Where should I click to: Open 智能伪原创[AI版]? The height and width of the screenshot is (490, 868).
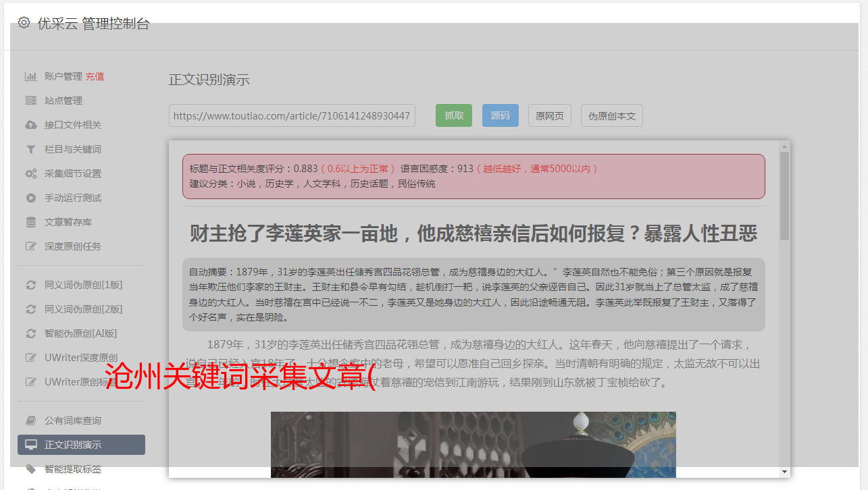pyautogui.click(x=81, y=333)
